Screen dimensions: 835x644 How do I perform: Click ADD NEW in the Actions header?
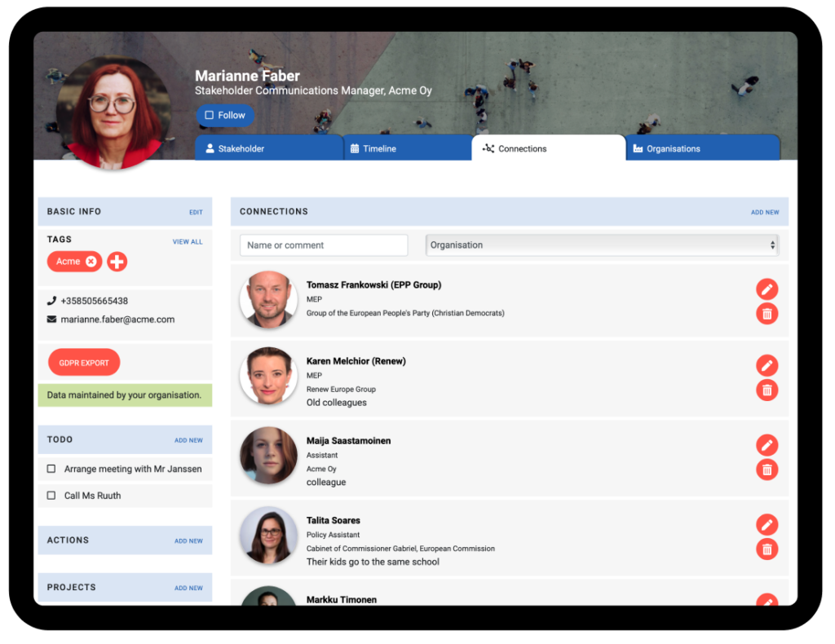[x=188, y=540]
